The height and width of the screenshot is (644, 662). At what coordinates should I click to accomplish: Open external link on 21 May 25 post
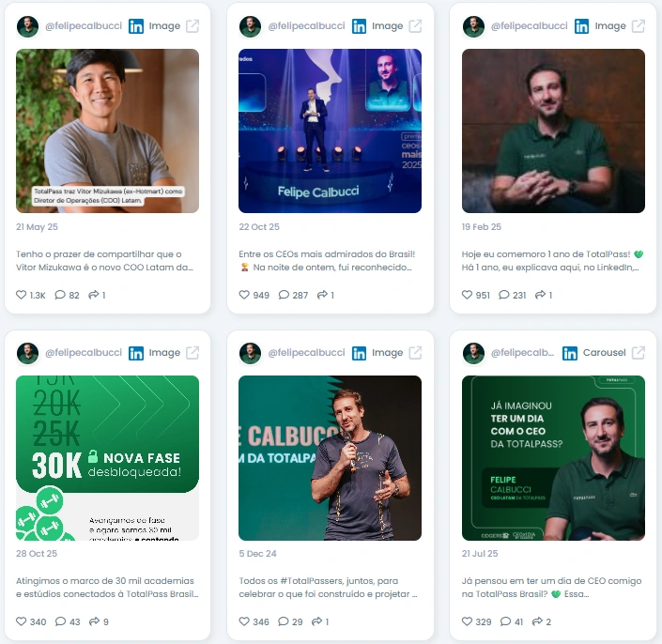point(192,26)
